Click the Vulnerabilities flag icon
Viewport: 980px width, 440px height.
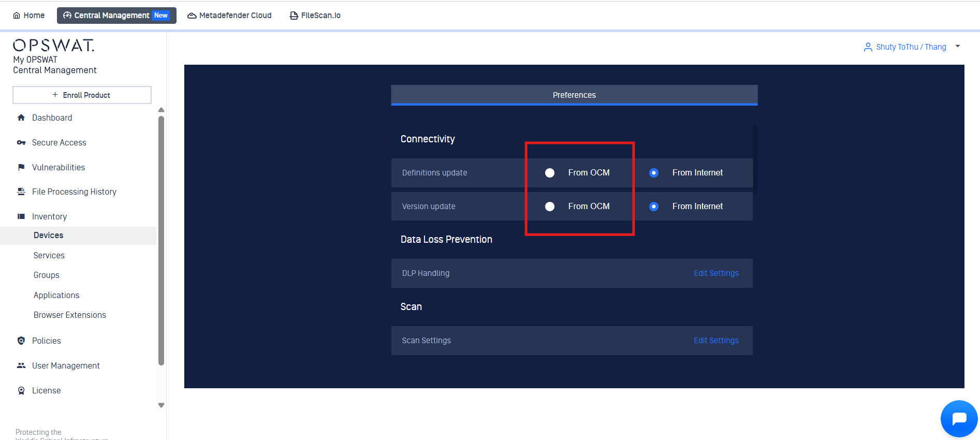(21, 167)
